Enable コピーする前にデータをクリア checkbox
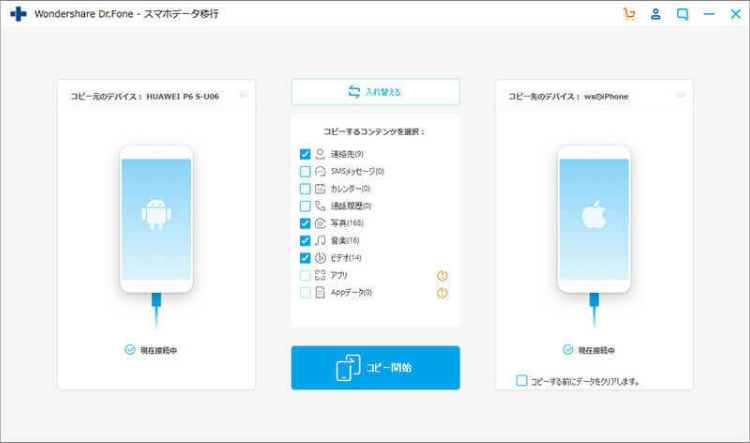The width and height of the screenshot is (750, 443). click(x=521, y=381)
